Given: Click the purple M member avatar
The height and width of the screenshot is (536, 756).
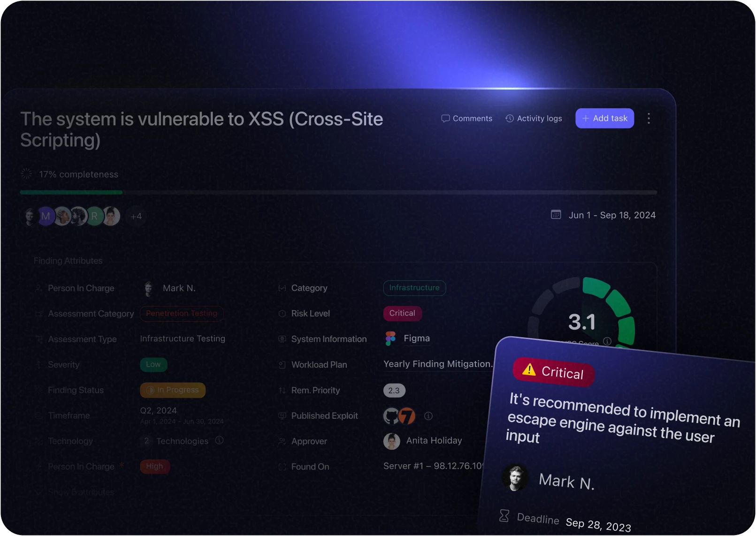Looking at the screenshot, I should click(x=46, y=216).
